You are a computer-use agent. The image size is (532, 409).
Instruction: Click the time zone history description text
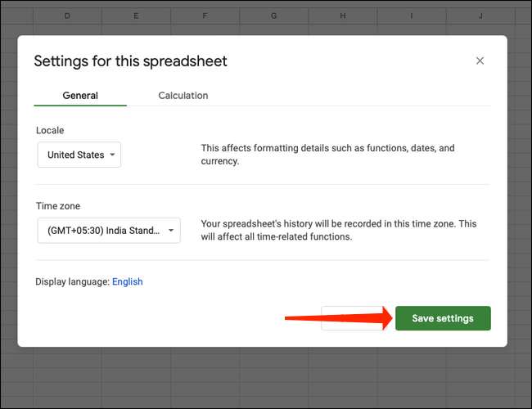coord(338,230)
